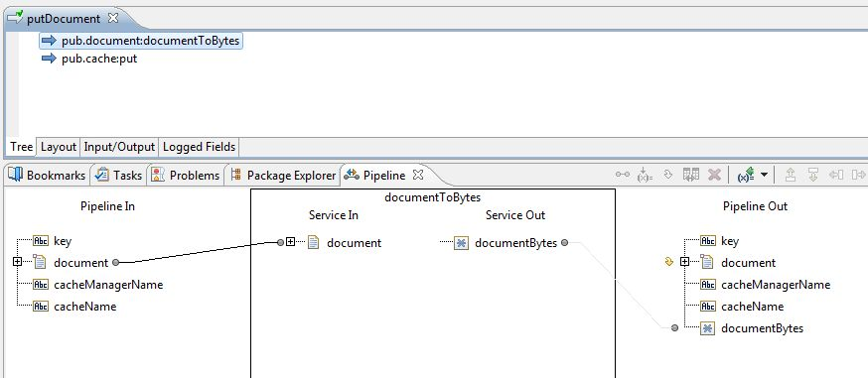Screen dimensions: 868x378
Task: Click the Move Right (demote) toolbar icon
Action: [x=859, y=176]
